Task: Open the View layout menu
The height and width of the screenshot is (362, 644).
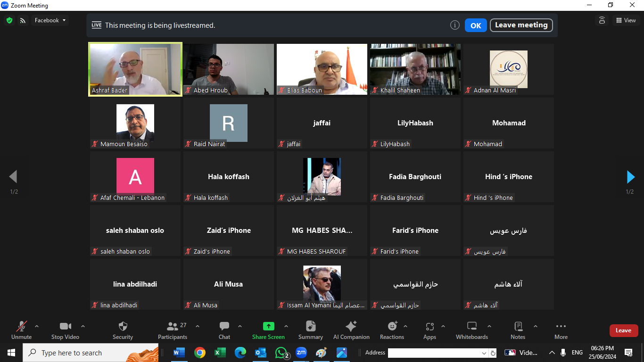Action: point(626,20)
